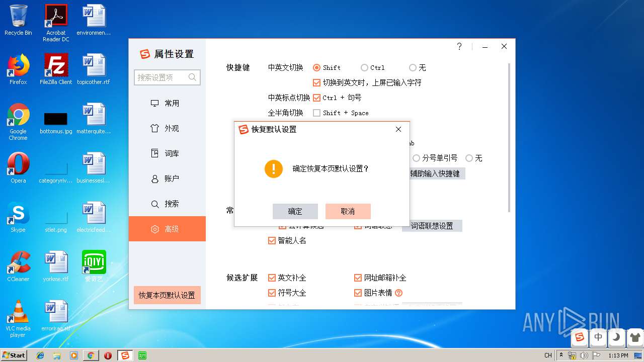The width and height of the screenshot is (644, 362).
Task: Open 高级 settings section
Action: [x=167, y=229]
